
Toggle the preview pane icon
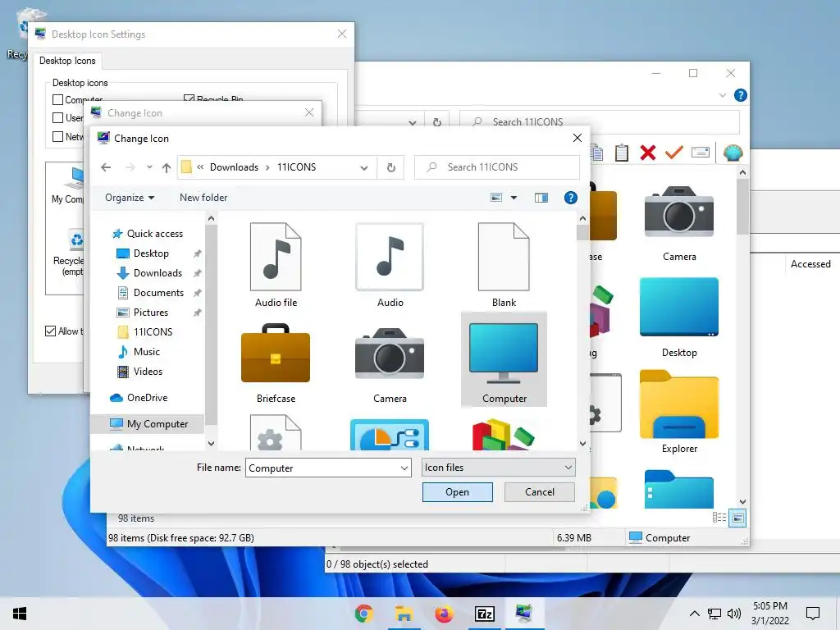pyautogui.click(x=541, y=198)
